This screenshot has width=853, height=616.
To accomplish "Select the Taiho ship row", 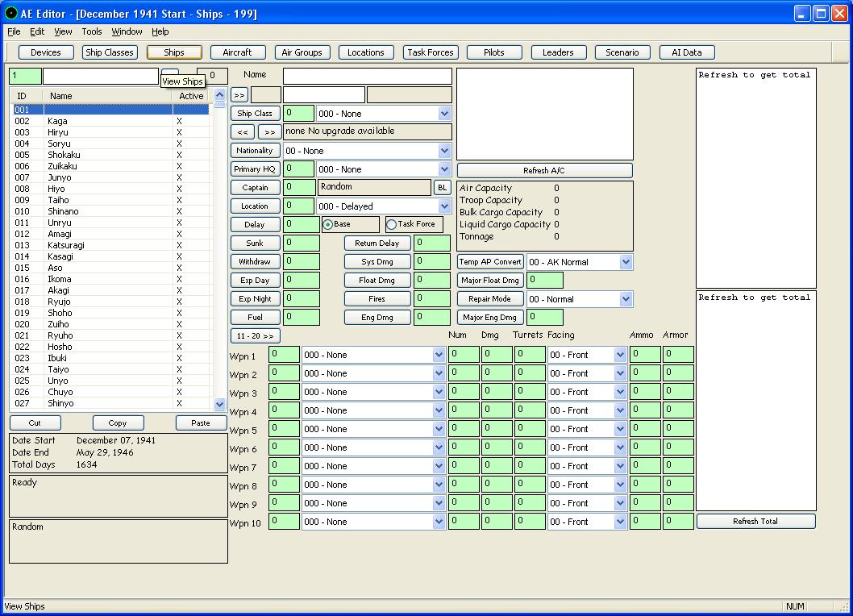I will click(111, 200).
